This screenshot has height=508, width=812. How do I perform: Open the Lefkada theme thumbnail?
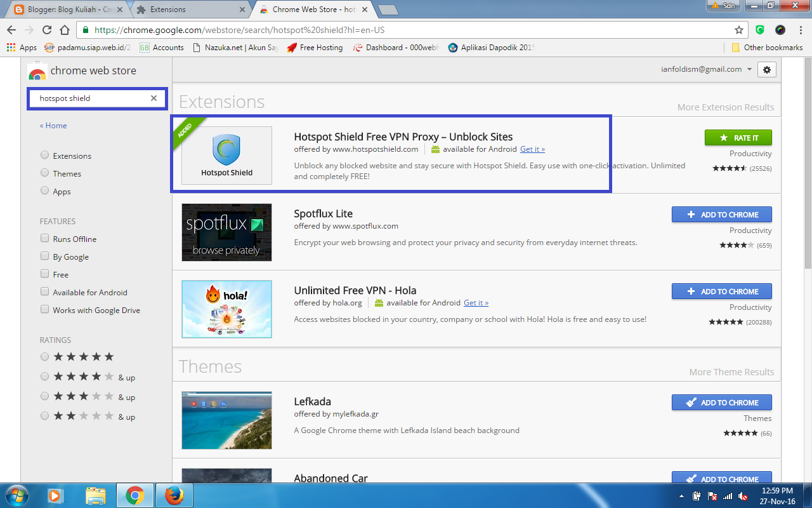tap(226, 420)
